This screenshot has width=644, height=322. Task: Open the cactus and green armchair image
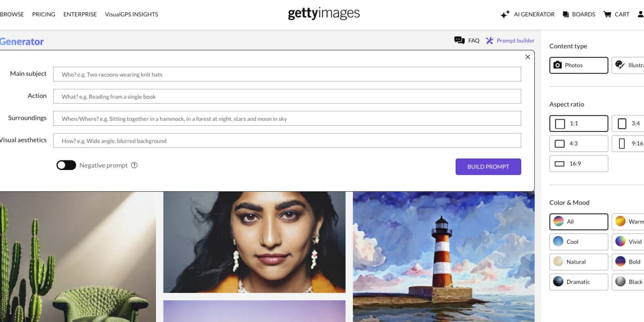78,257
